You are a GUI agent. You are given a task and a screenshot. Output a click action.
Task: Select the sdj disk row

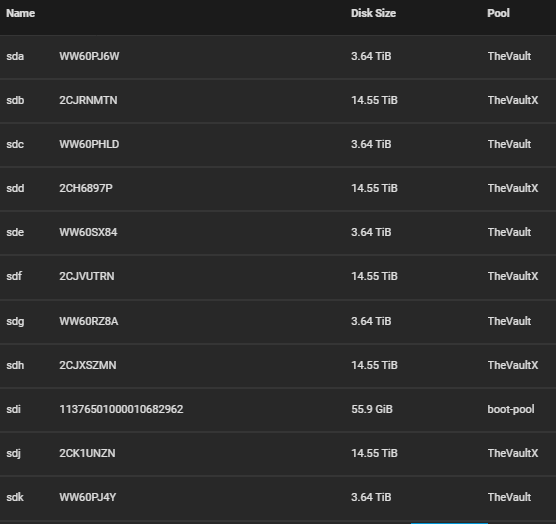[278, 453]
